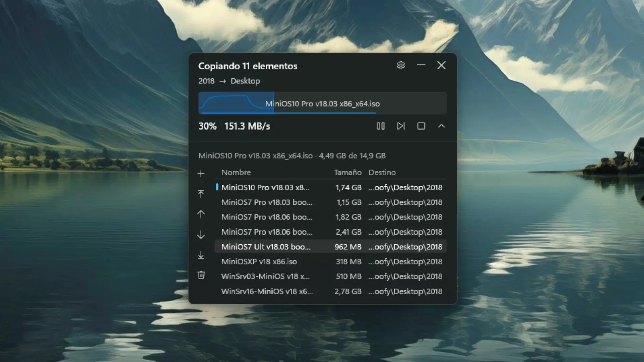Click the 151.3 MB/s speed readout
The width and height of the screenshot is (644, 362).
click(247, 126)
